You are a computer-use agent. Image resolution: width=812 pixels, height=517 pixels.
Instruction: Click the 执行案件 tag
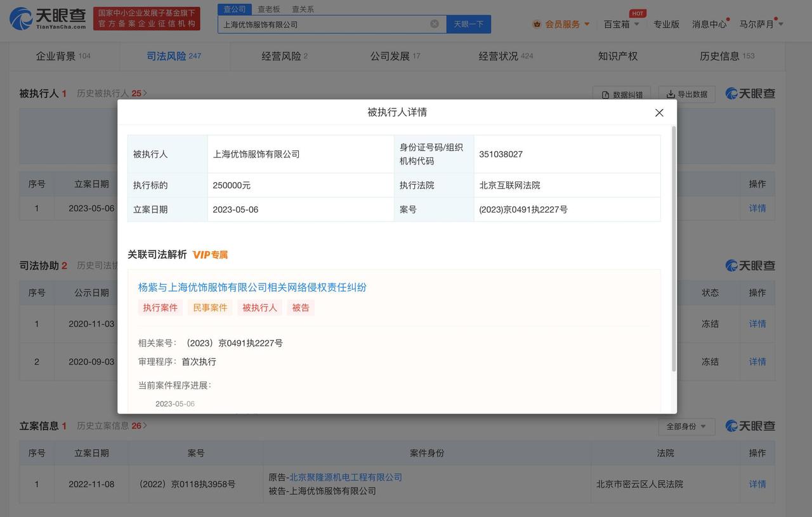pyautogui.click(x=160, y=308)
